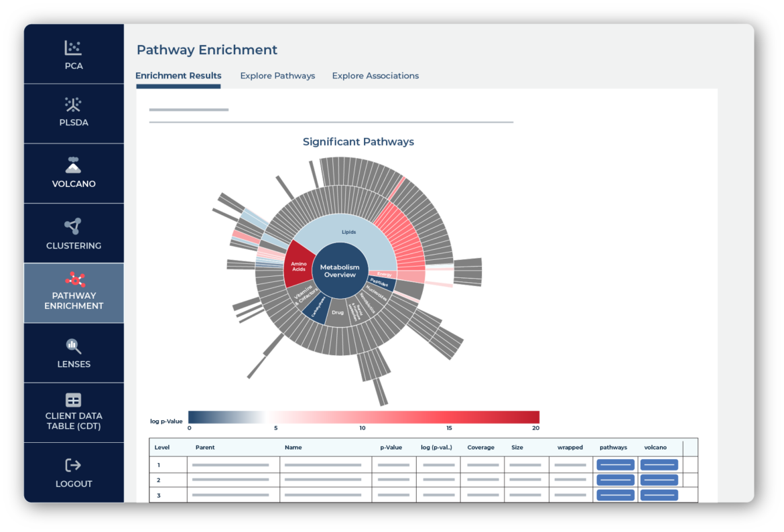
Task: Click the Clustering nodes icon
Action: pos(73,226)
